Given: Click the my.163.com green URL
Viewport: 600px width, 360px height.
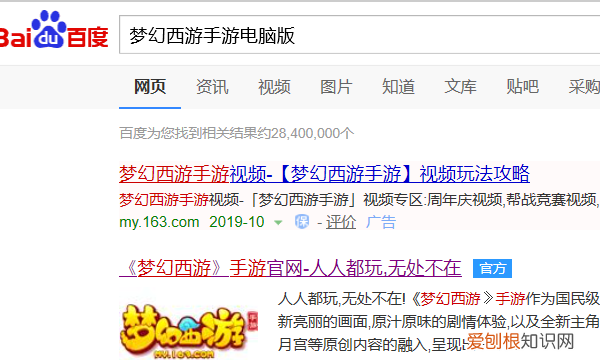Looking at the screenshot, I should click(x=159, y=222).
